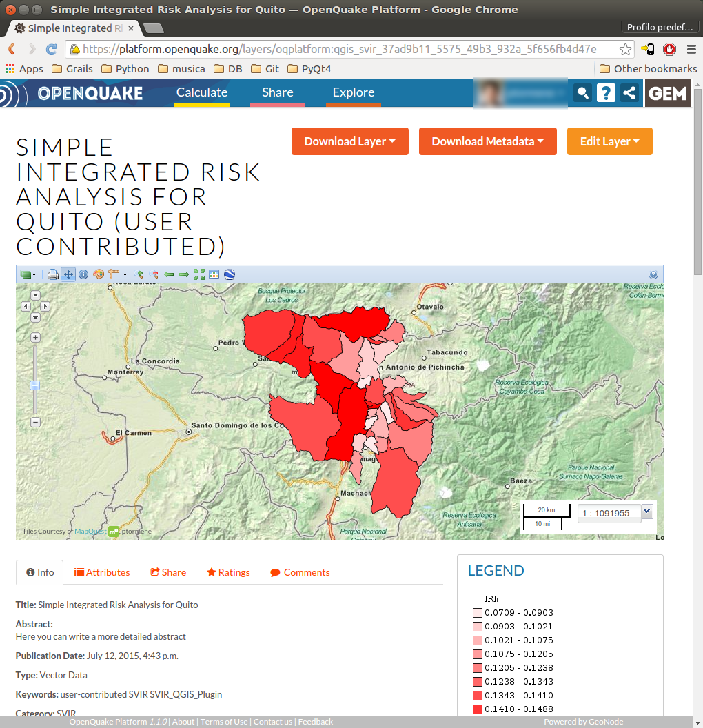The height and width of the screenshot is (728, 703).
Task: Open the layer styles palette icon
Action: tap(98, 274)
